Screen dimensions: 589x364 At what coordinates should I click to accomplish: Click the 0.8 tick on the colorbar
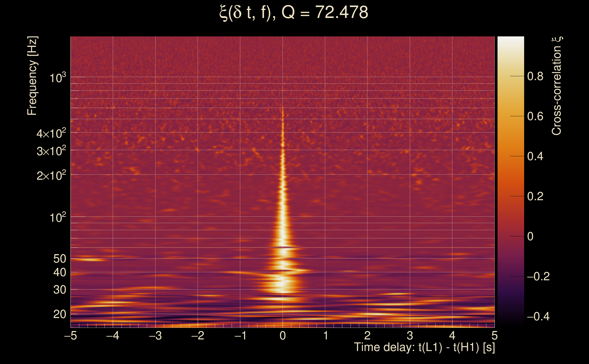(535, 76)
